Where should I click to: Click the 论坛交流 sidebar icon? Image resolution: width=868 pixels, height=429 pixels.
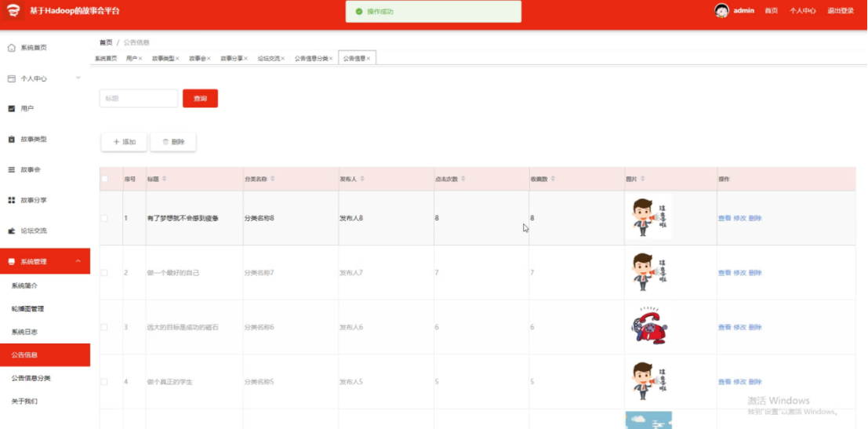tap(12, 231)
